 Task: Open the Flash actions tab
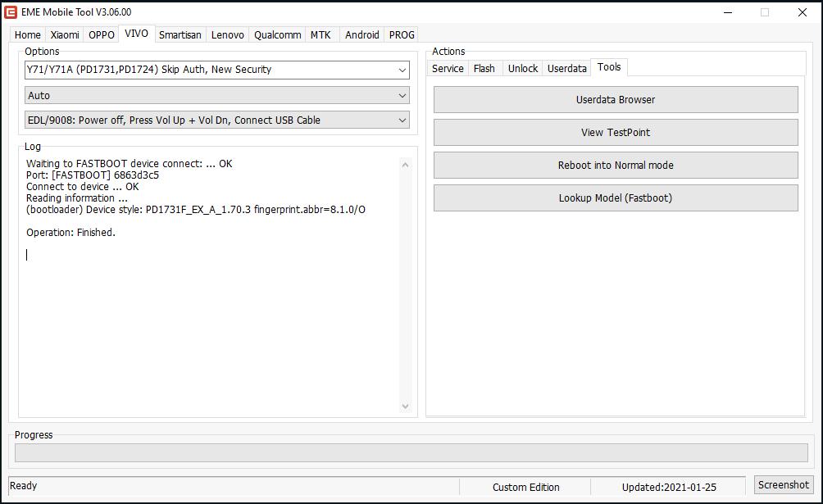(x=484, y=68)
